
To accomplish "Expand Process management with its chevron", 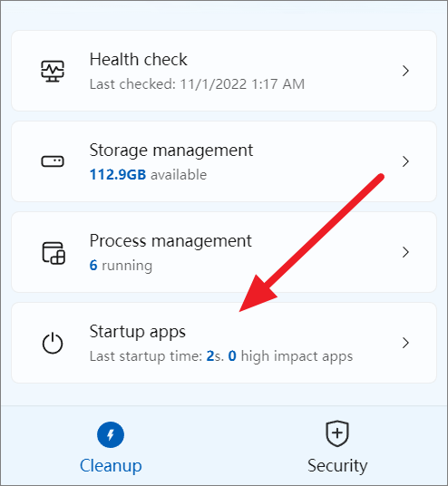I will pos(405,252).
